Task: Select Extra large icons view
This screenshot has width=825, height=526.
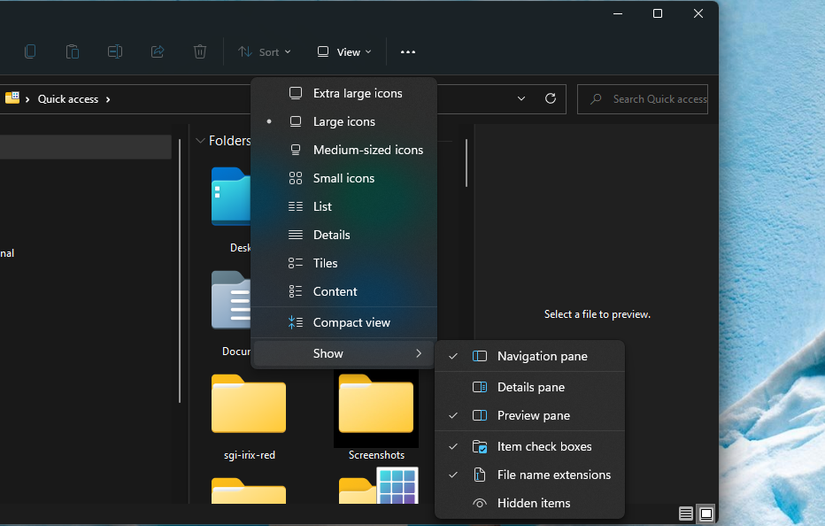Action: [357, 93]
